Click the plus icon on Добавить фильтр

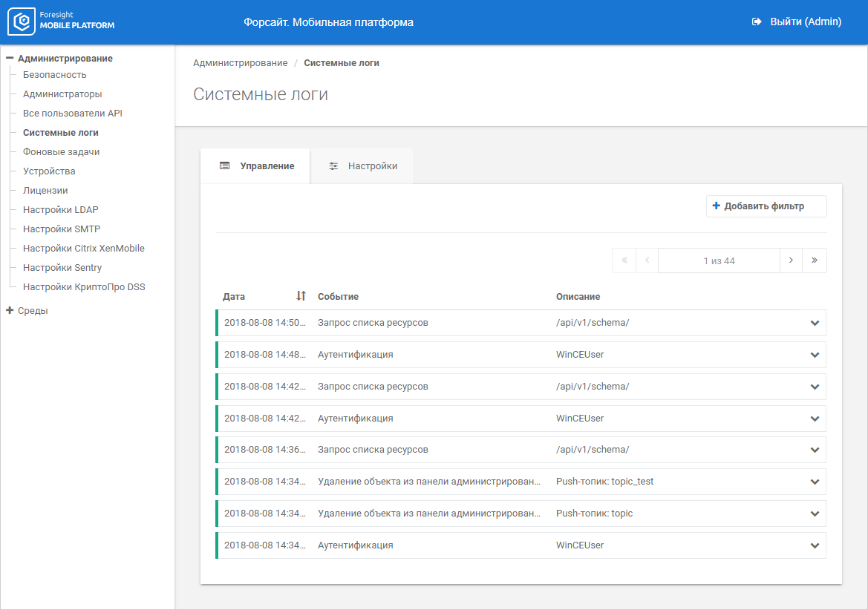[716, 206]
